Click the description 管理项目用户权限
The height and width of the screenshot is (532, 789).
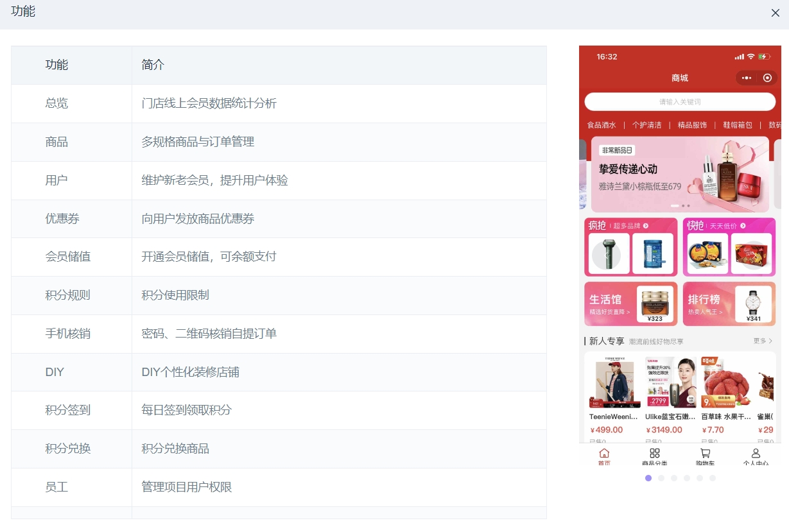click(x=187, y=487)
